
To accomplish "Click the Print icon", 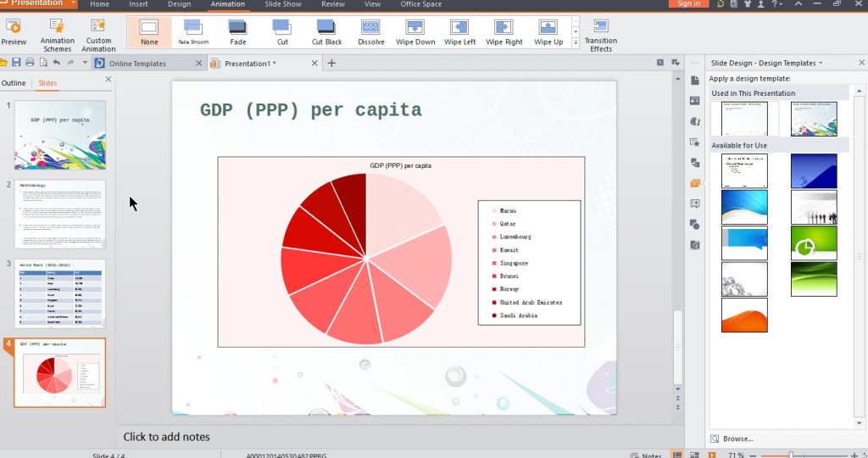I will [30, 63].
